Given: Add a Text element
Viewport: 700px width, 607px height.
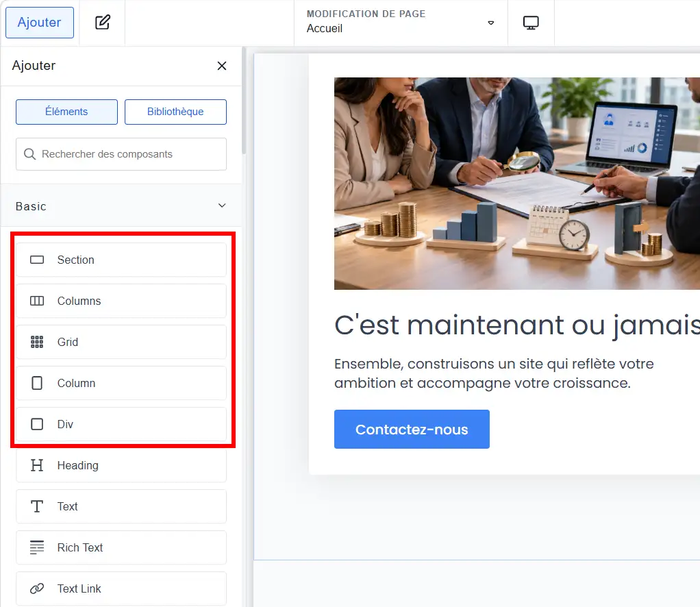Looking at the screenshot, I should (121, 506).
